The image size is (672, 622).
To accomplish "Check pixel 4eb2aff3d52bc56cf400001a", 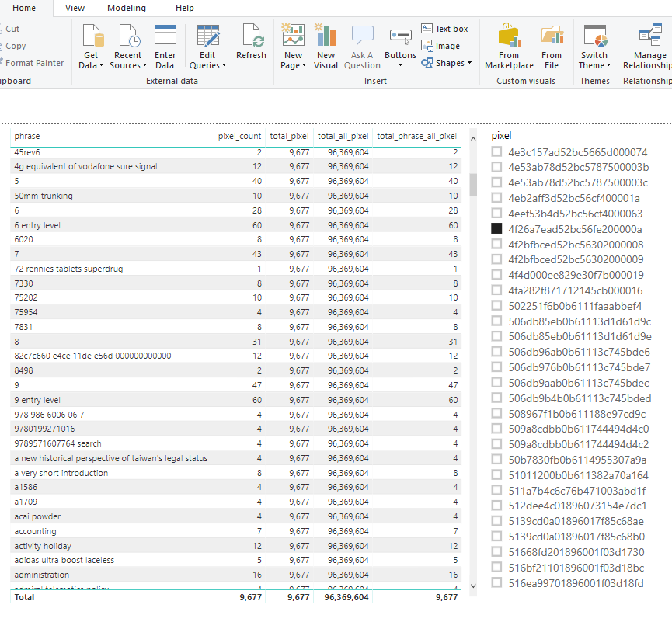I will point(496,198).
